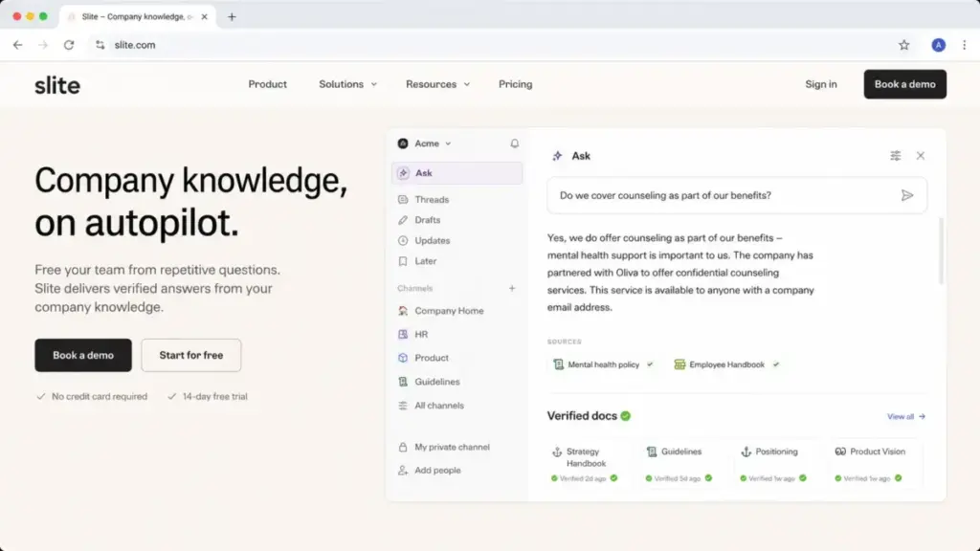The image size is (980, 551).
Task: Click the Strategy Handbook anchor icon
Action: [557, 452]
